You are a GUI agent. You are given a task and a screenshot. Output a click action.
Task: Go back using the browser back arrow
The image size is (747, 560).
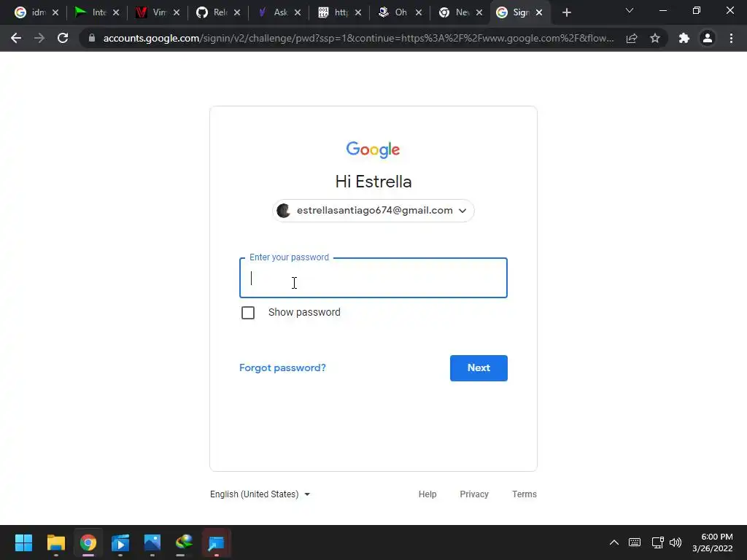click(x=16, y=38)
